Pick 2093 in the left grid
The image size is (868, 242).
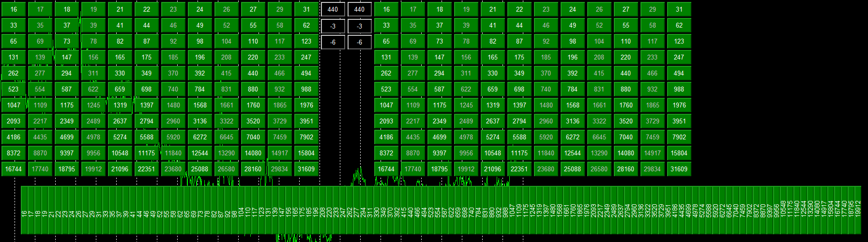pyautogui.click(x=14, y=121)
